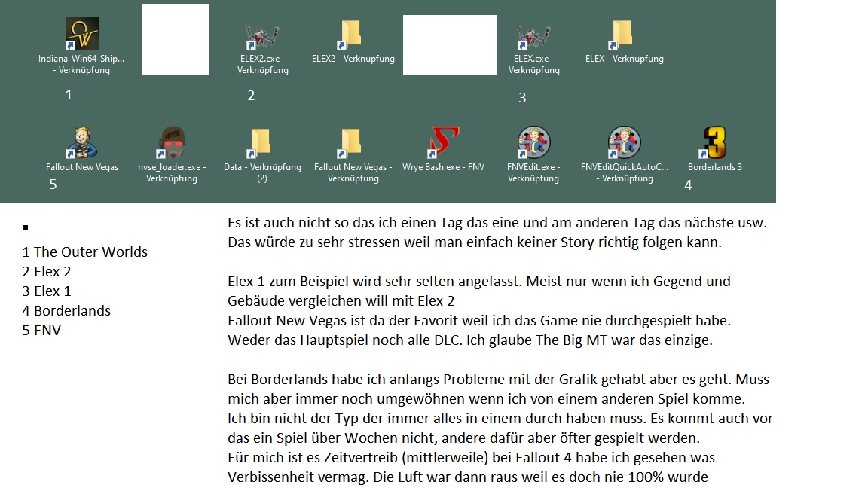
Task: Open the FNVEdit shortcut
Action: 533,143
